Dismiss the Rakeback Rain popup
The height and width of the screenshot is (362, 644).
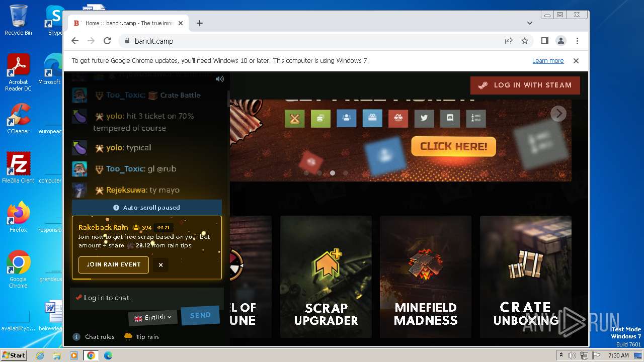[160, 265]
